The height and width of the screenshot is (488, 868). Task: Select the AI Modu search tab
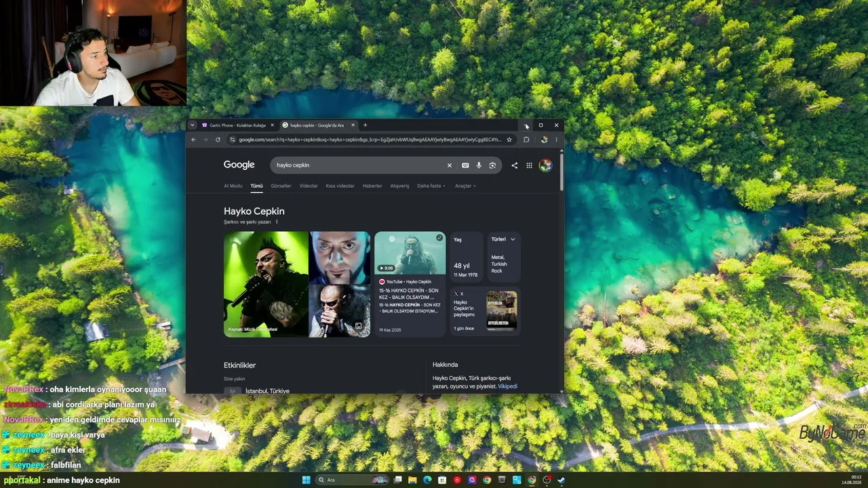click(x=233, y=186)
